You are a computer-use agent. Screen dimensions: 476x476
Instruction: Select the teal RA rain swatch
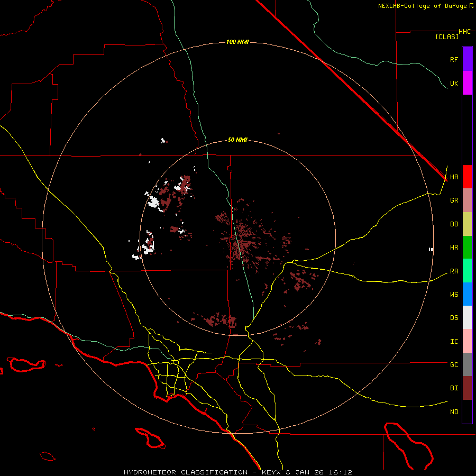coord(467,271)
